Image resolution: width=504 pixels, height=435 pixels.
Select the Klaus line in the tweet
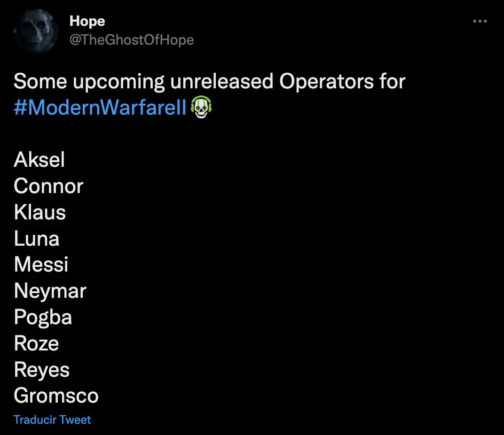pyautogui.click(x=40, y=212)
